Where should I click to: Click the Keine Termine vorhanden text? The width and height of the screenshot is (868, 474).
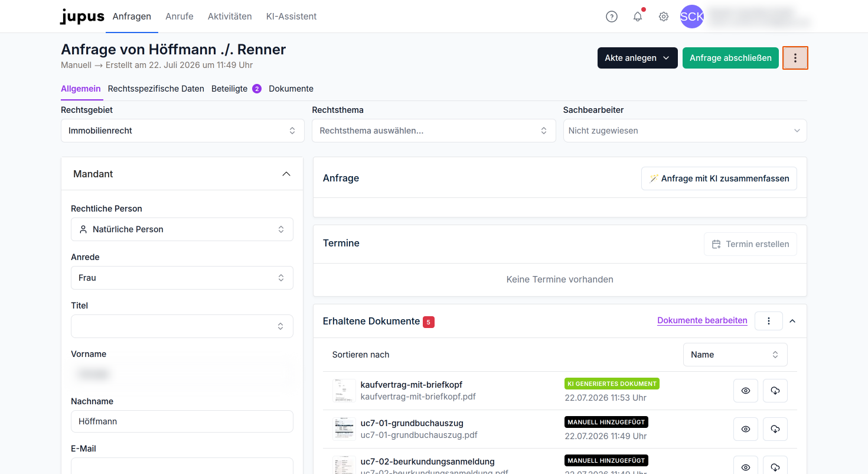pos(560,280)
